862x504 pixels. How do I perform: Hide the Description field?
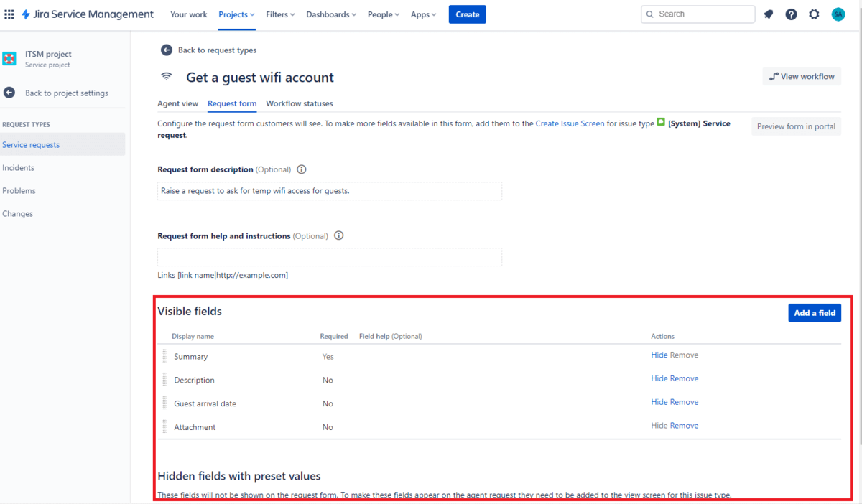tap(659, 378)
